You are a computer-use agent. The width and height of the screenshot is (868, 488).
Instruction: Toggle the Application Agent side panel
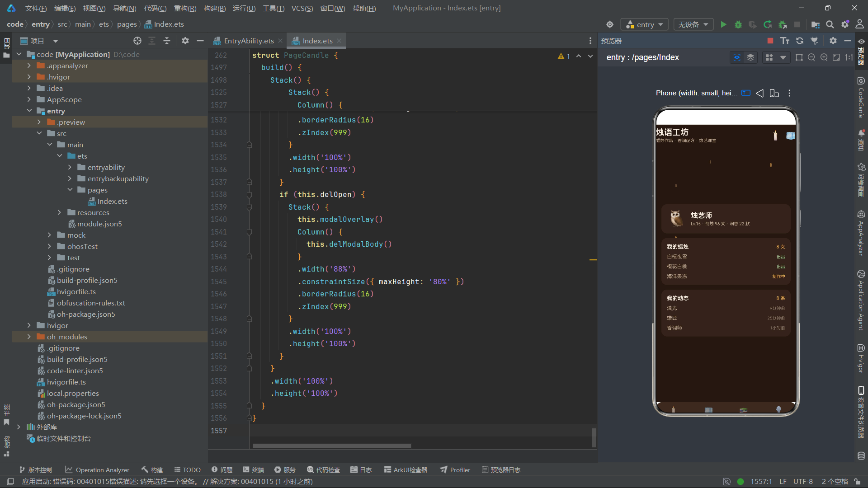pyautogui.click(x=861, y=300)
